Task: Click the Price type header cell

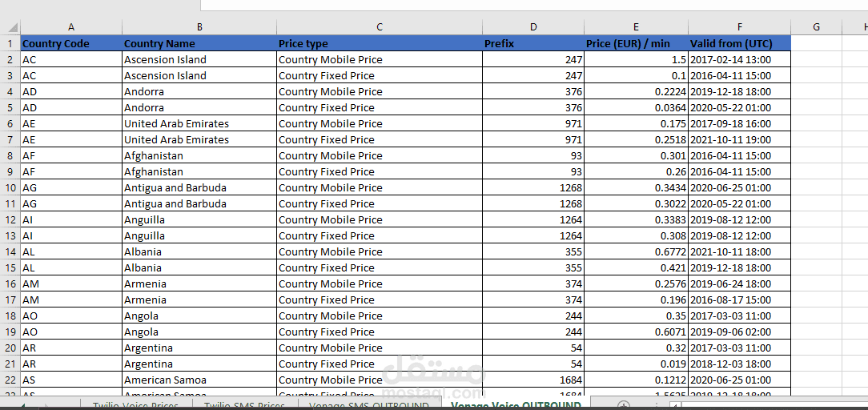Action: [x=380, y=43]
